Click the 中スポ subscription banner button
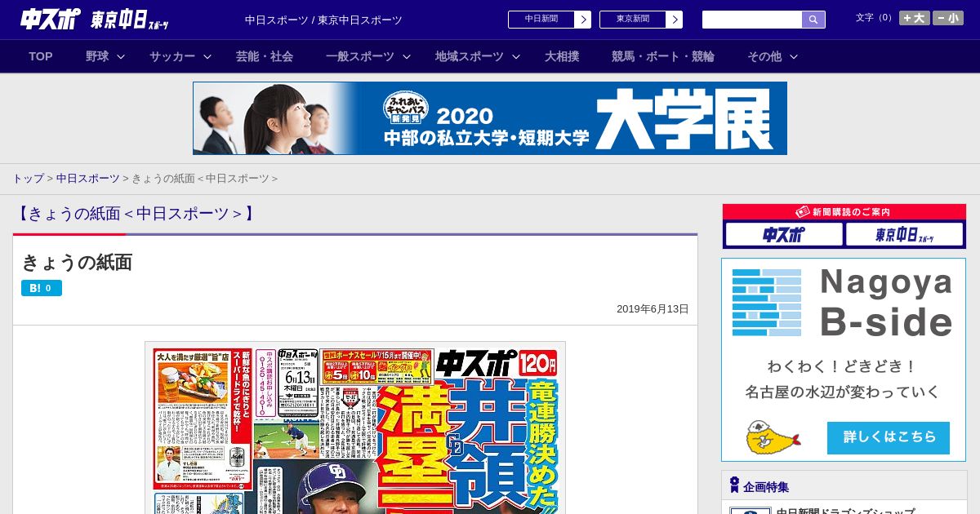Image resolution: width=980 pixels, height=514 pixels. pos(784,235)
